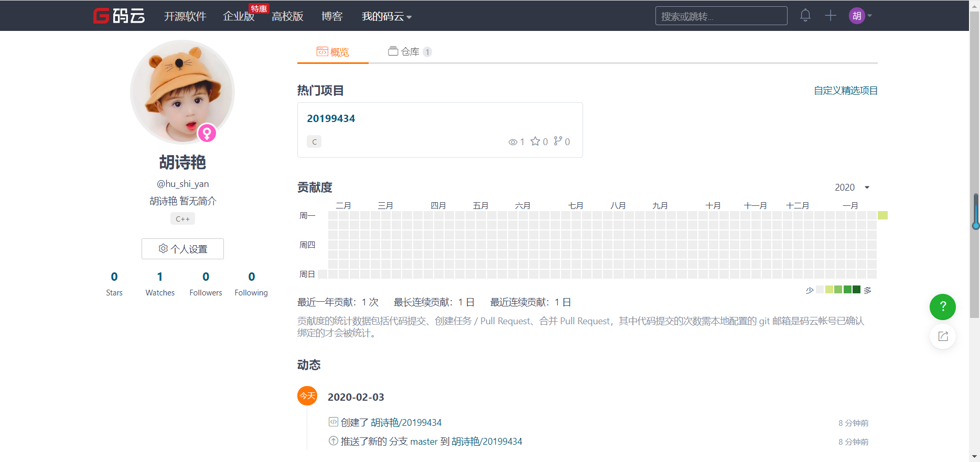
Task: Click the Gitee 码云 logo
Action: [x=119, y=16]
